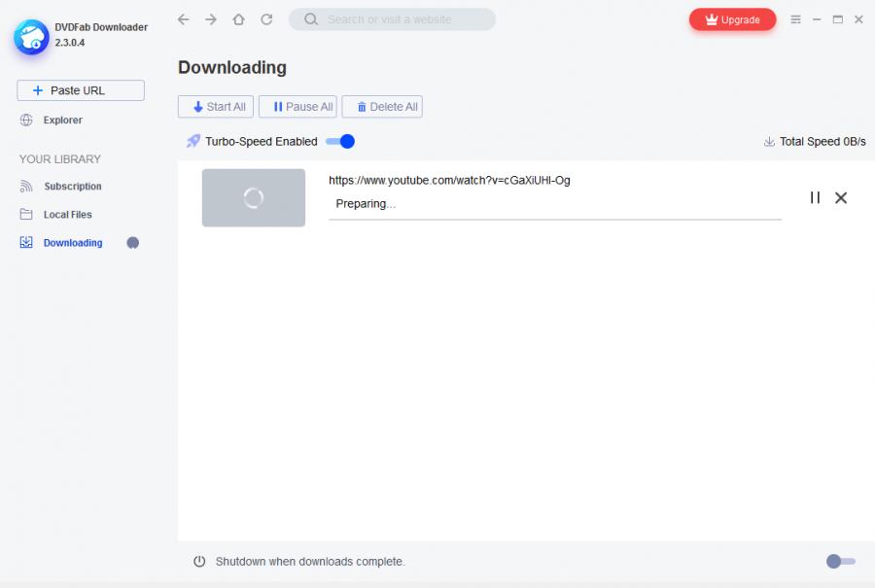Click the Total Speed download icon
Screen dimensions: 875x588
[x=769, y=142]
